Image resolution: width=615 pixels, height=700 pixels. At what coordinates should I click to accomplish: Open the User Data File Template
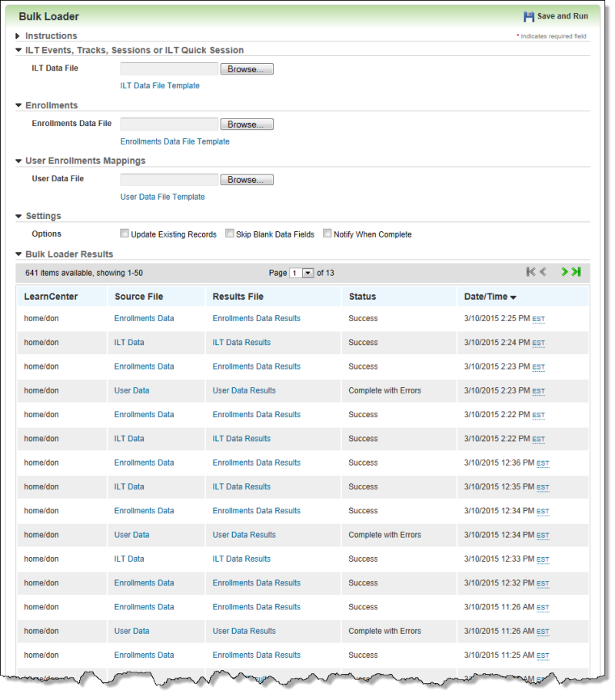click(162, 196)
